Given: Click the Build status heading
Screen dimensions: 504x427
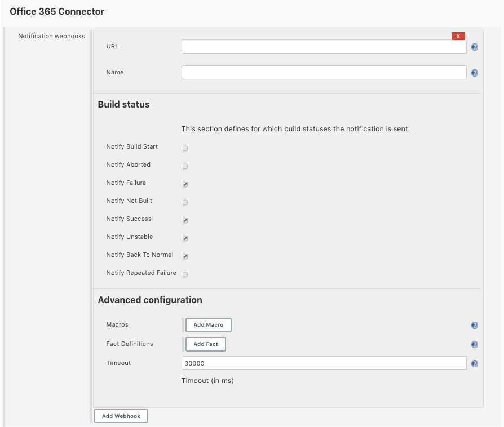Looking at the screenshot, I should click(124, 105).
